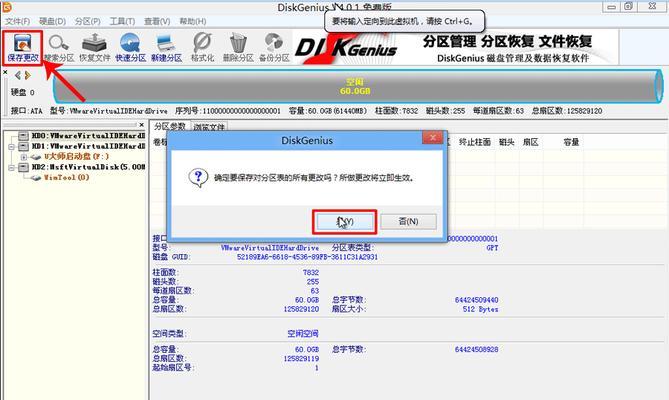Click the 容量 column header
669x400 pixels.
(571, 142)
